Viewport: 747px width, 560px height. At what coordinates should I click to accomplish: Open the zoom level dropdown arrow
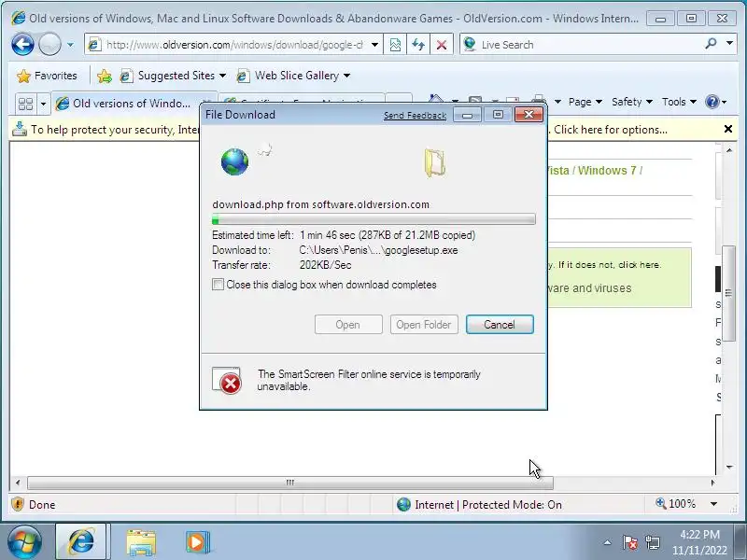point(713,504)
